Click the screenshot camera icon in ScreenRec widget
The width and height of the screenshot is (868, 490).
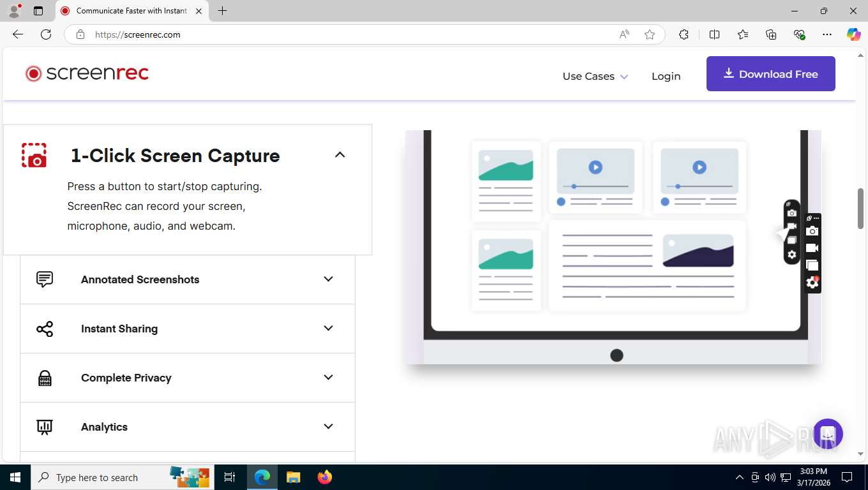click(812, 231)
